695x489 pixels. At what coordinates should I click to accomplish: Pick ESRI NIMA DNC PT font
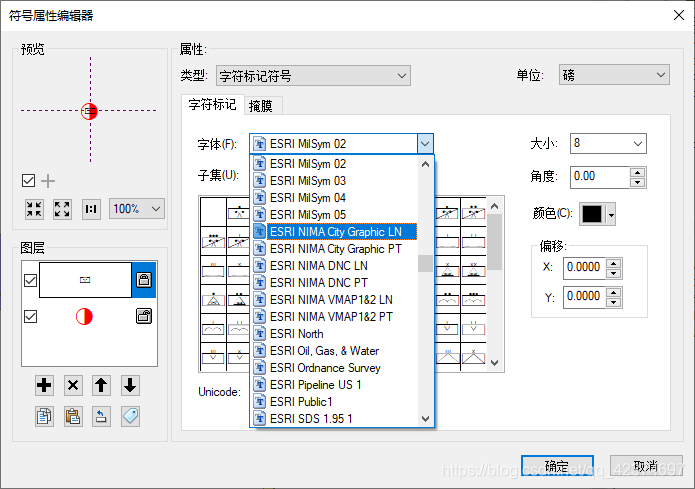[334, 282]
